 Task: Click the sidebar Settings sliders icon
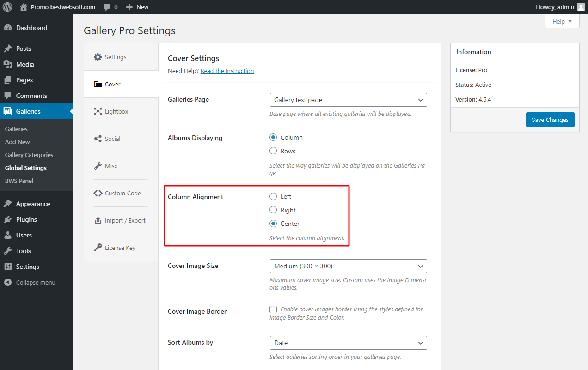8,267
